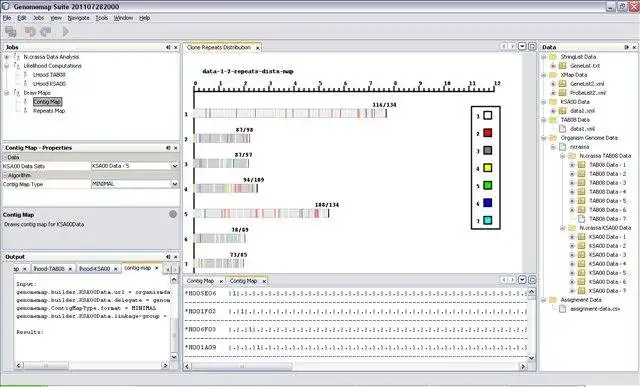
Task: Minimize the Contig Map - Properties panel
Action: (x=168, y=148)
